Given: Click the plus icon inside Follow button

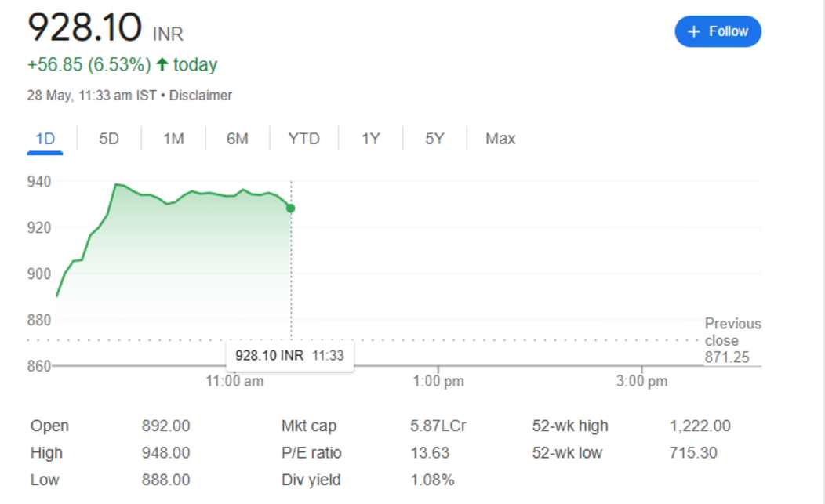Looking at the screenshot, I should pos(693,31).
